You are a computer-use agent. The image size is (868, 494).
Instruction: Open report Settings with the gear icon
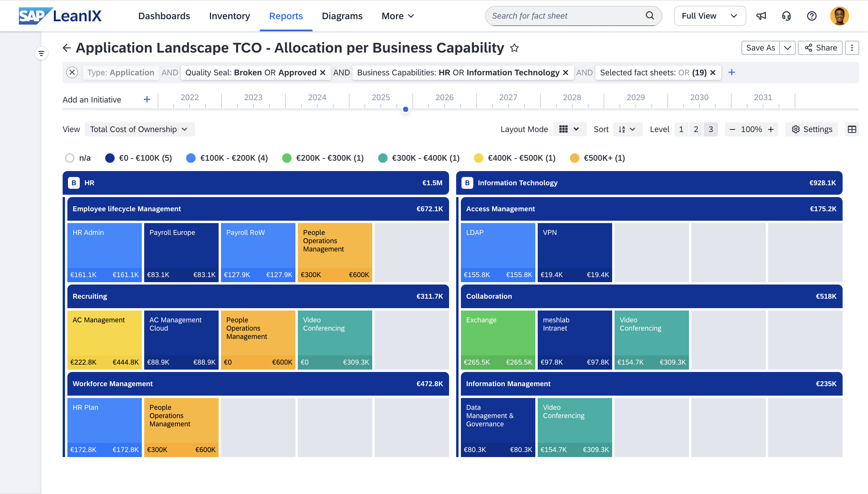(811, 129)
